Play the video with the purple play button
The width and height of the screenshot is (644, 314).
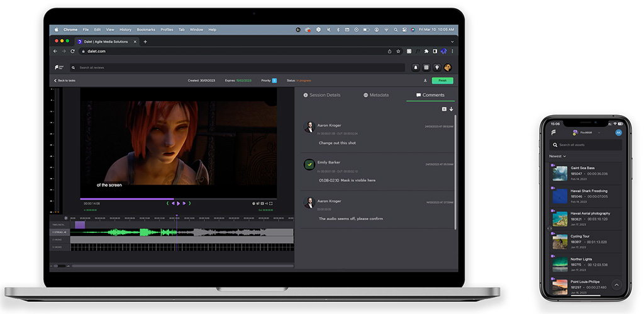coord(178,203)
